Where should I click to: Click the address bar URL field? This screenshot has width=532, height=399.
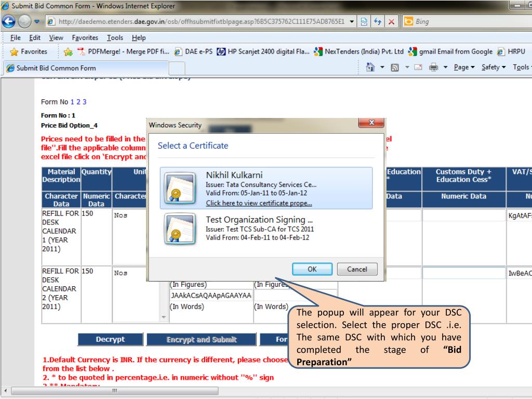coord(202,22)
